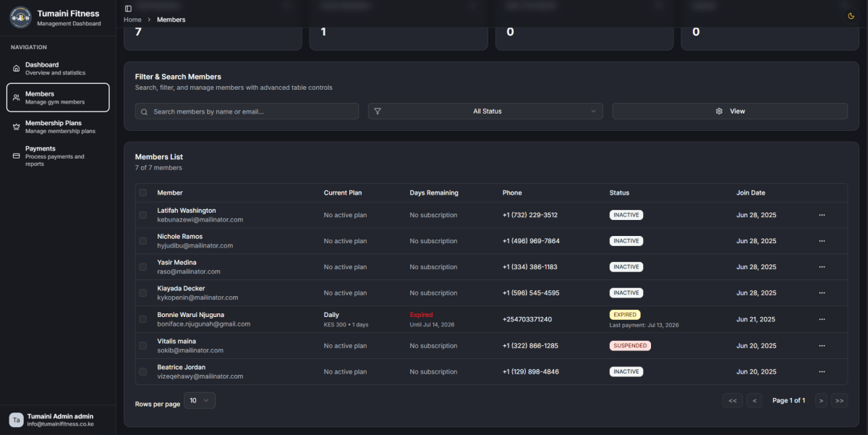Click the SUSPENDED status badge
This screenshot has width=868, height=435.
[630, 346]
